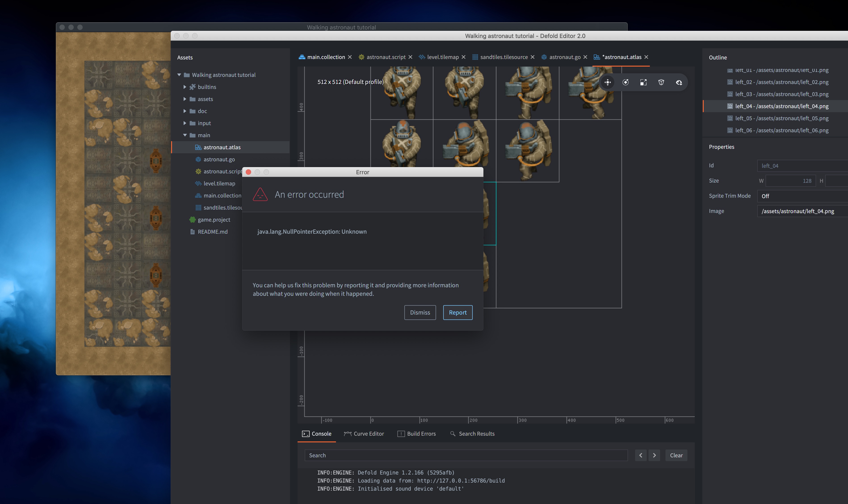Click the console Search input field
Screen dimensions: 848x504
(x=466, y=455)
